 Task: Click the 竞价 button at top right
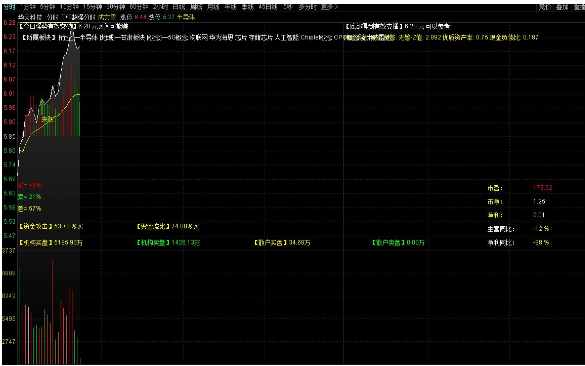(544, 7)
